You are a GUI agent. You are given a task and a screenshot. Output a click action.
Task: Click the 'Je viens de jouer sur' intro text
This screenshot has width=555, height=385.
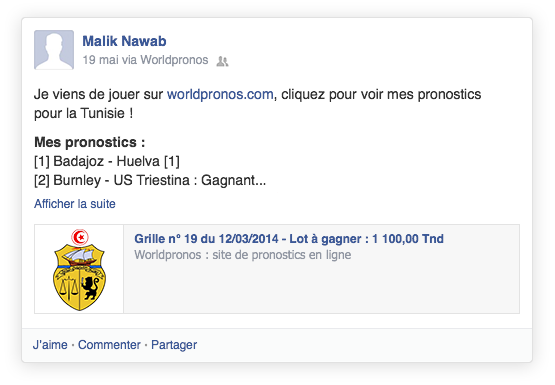[98, 94]
